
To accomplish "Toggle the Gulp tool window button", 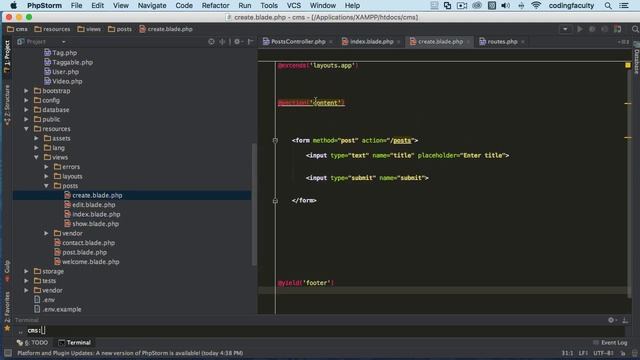I will pyautogui.click(x=7, y=271).
